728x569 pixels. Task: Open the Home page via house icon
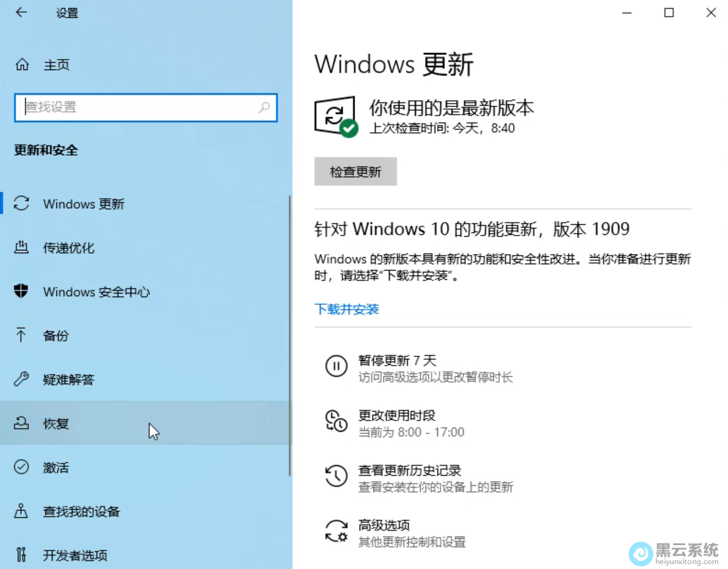tap(22, 65)
